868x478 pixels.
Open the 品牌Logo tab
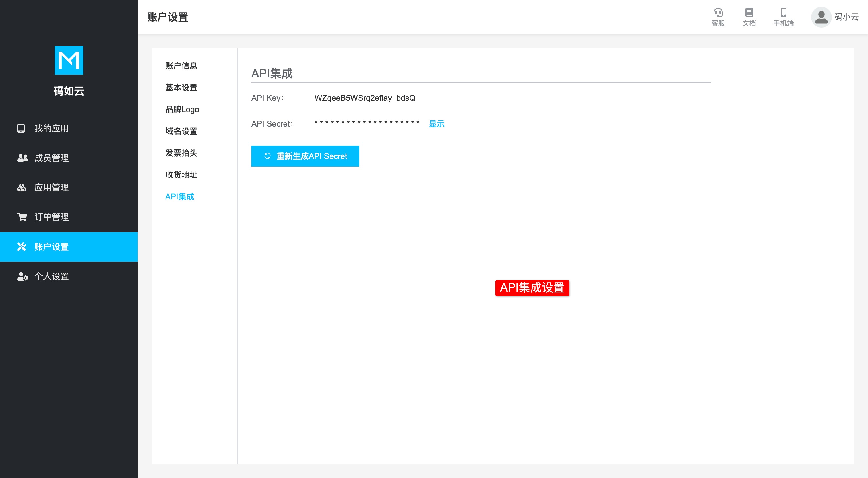[x=182, y=110]
